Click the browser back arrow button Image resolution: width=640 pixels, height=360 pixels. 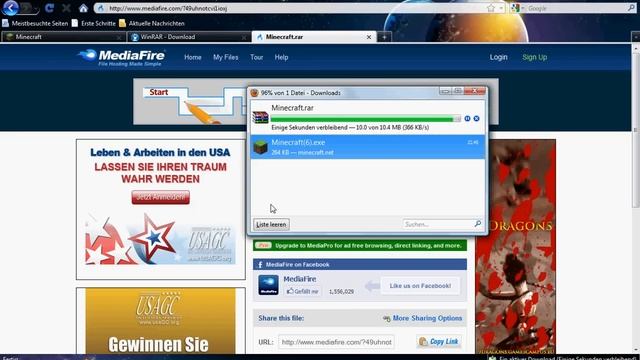[10, 7]
